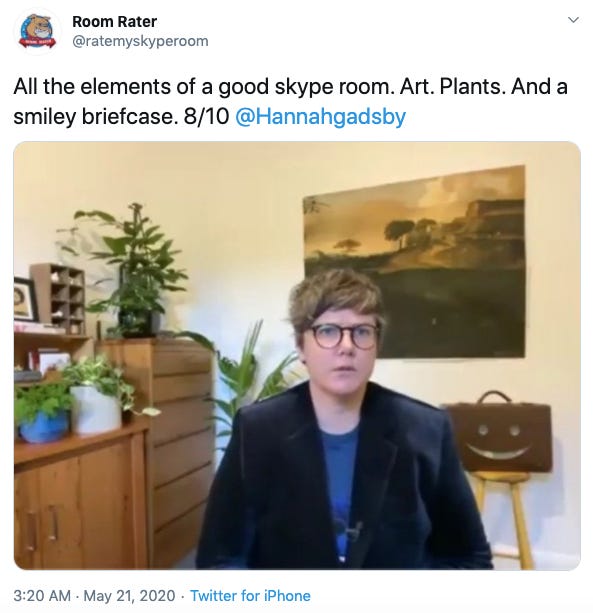The height and width of the screenshot is (613, 593).
Task: Visit the @ratemyskyperoom handle
Action: [x=140, y=41]
